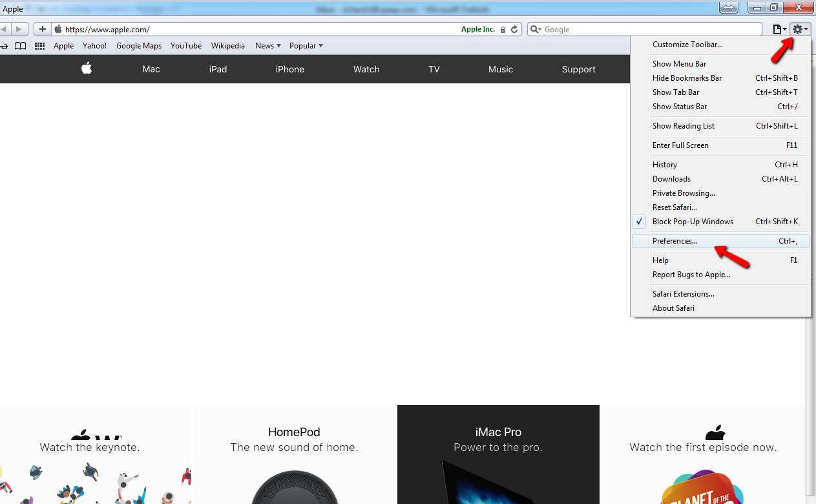Open the bookmarks book icon
This screenshot has width=816, height=504.
click(21, 46)
